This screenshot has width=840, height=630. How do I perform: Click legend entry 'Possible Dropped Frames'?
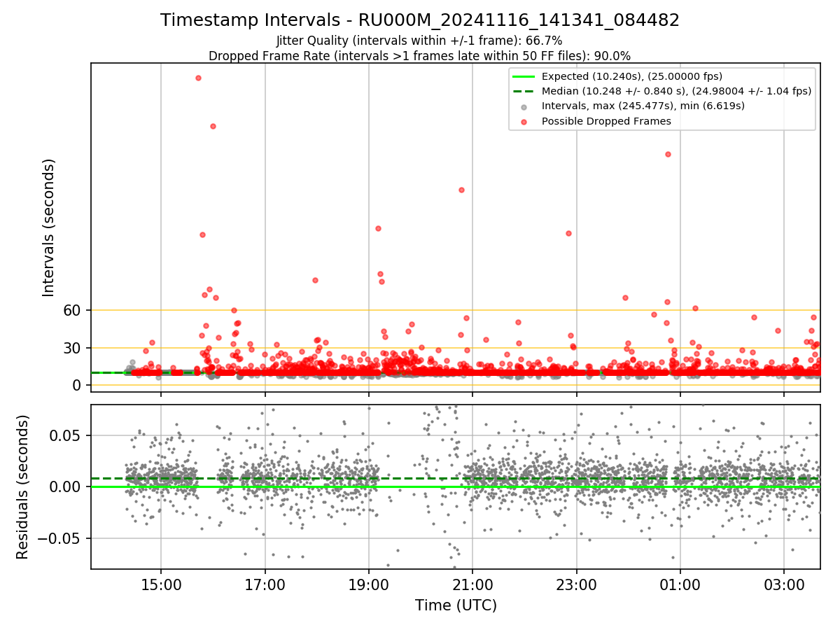point(606,121)
